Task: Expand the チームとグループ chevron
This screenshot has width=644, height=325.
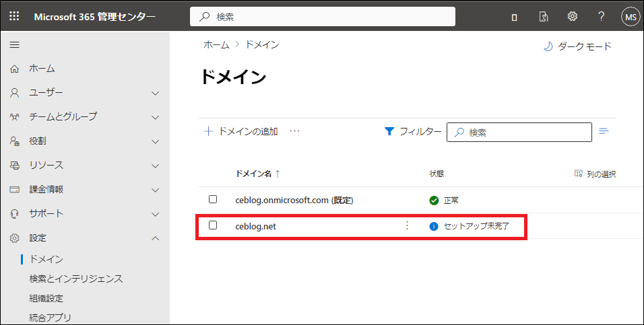Action: click(x=155, y=117)
